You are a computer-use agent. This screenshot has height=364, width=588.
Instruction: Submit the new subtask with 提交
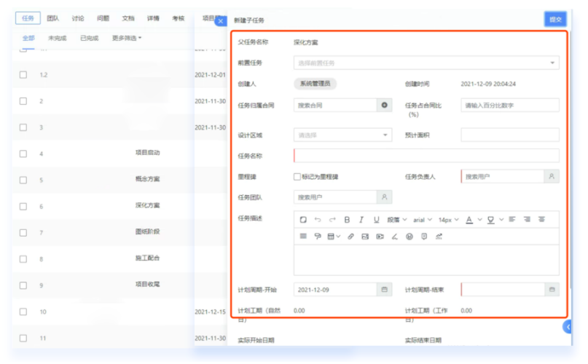click(x=555, y=19)
